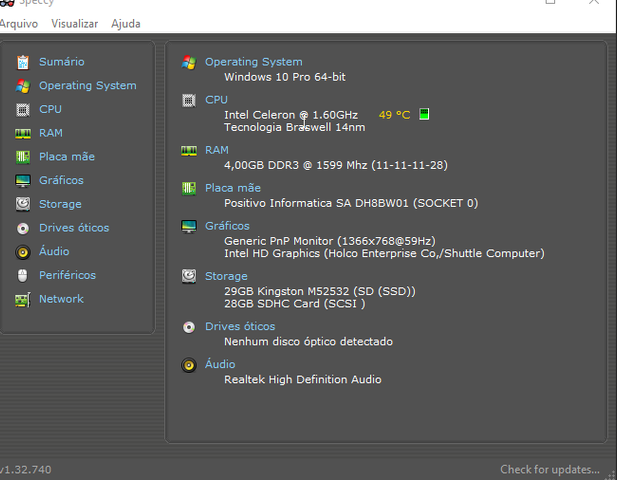Screen dimensions: 617x480
Task: Click Check for updates link
Action: (x=550, y=469)
